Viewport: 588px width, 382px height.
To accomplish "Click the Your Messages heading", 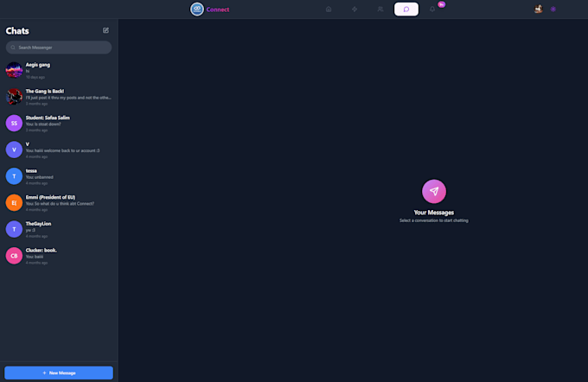I will pyautogui.click(x=434, y=213).
